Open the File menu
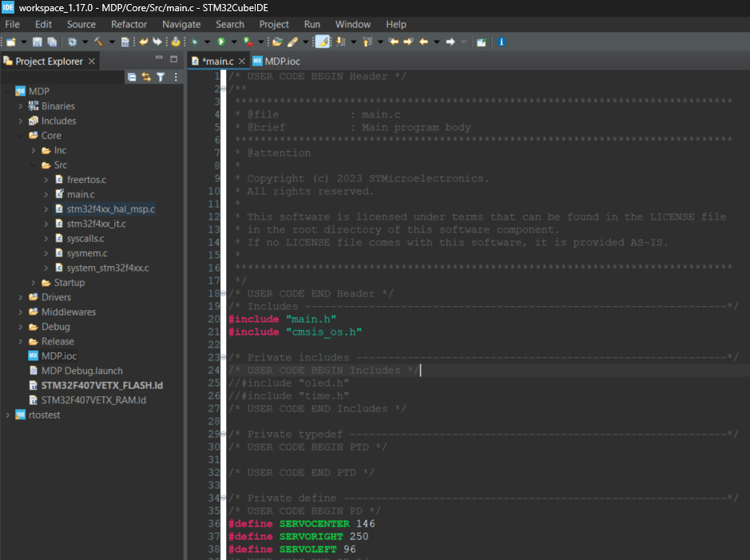 click(x=12, y=25)
